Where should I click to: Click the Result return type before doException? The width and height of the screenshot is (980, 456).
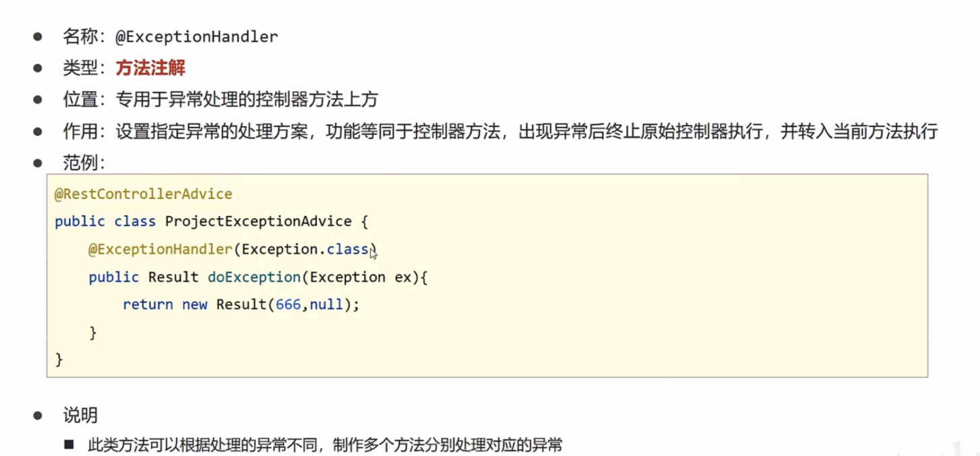(173, 277)
